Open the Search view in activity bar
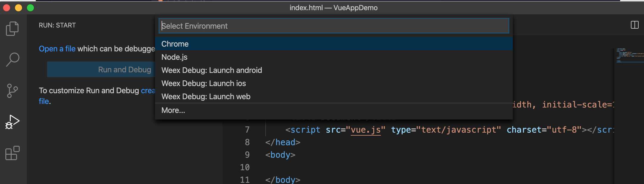The width and height of the screenshot is (644, 184). click(x=13, y=60)
